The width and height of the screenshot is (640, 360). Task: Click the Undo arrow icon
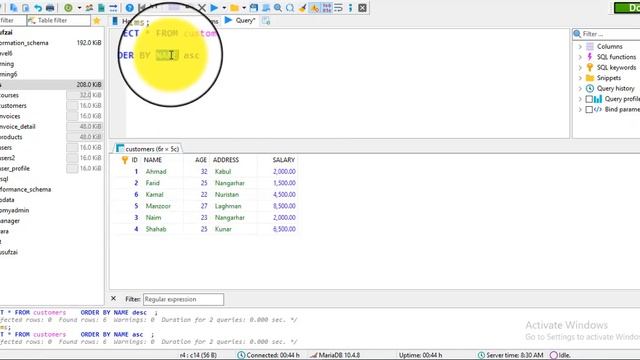pyautogui.click(x=38, y=8)
